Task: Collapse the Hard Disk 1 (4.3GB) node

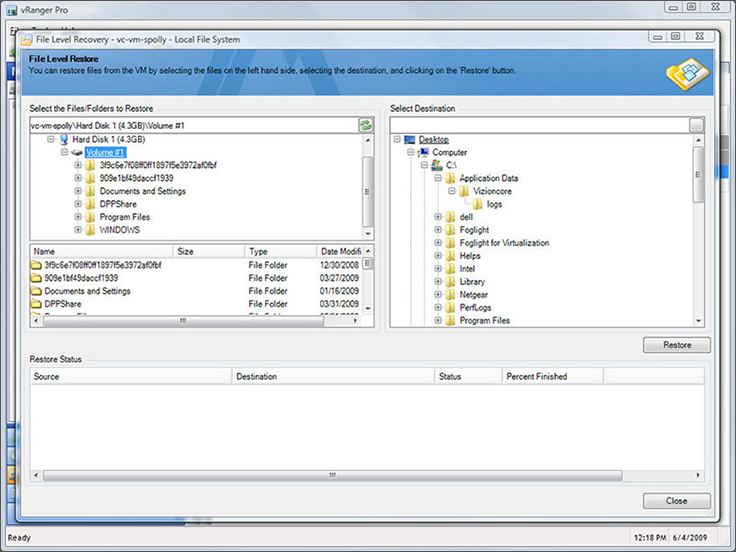Action: pyautogui.click(x=51, y=139)
